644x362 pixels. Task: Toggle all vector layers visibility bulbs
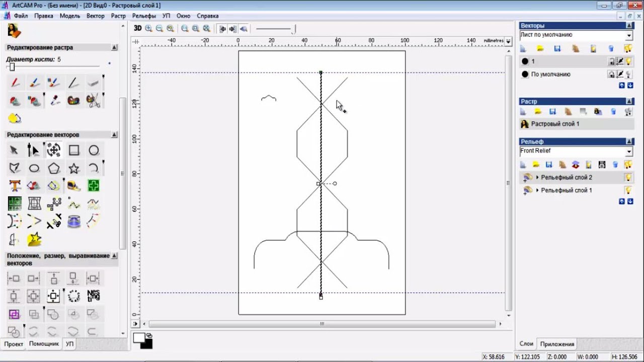(628, 49)
